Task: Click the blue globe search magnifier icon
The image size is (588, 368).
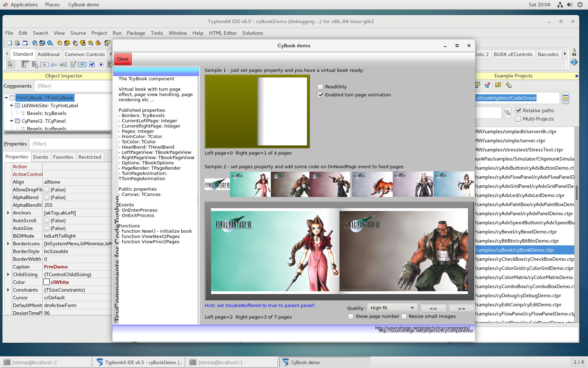Action: pyautogui.click(x=50, y=43)
